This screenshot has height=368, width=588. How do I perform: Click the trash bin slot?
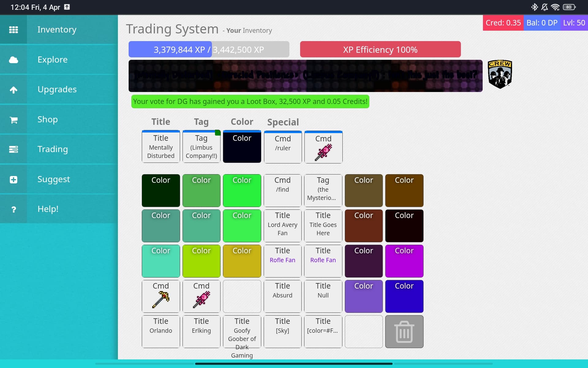(404, 332)
